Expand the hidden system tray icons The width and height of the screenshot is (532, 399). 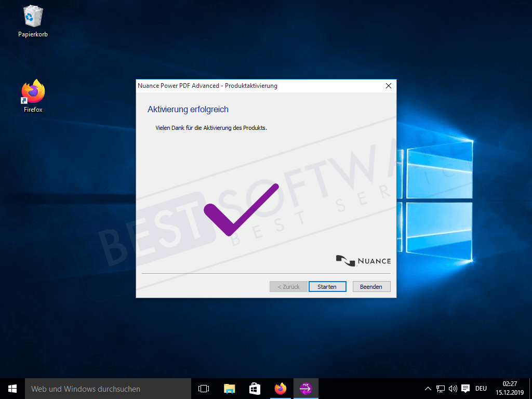pos(428,389)
